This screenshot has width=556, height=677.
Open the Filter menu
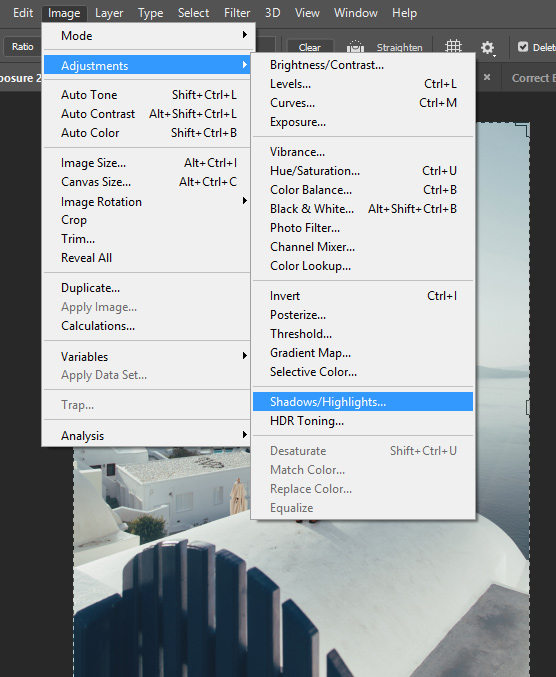[x=237, y=13]
